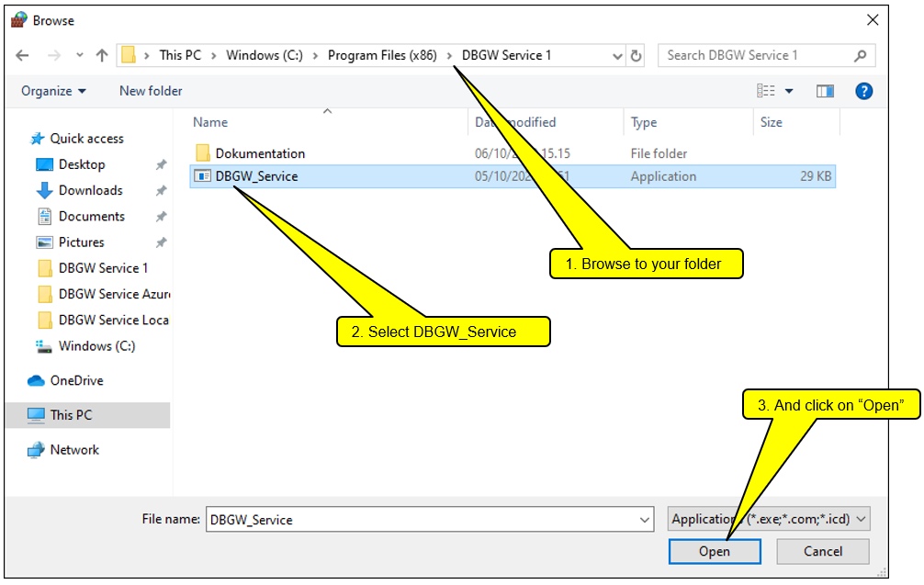
Task: Click the Windows (C:) drive icon
Action: [44, 346]
